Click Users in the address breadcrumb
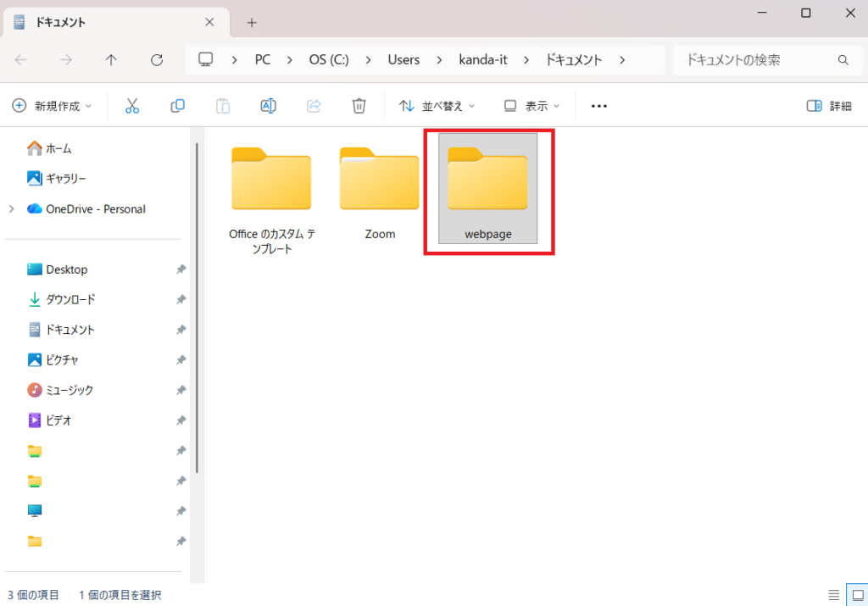 click(403, 60)
